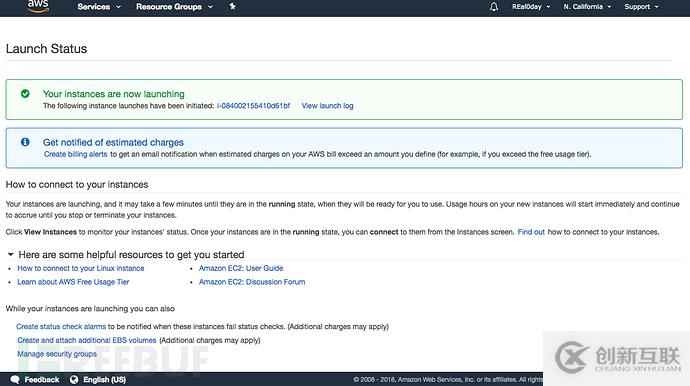690x386 pixels.
Task: Click the green success checkmark icon
Action: tap(25, 93)
